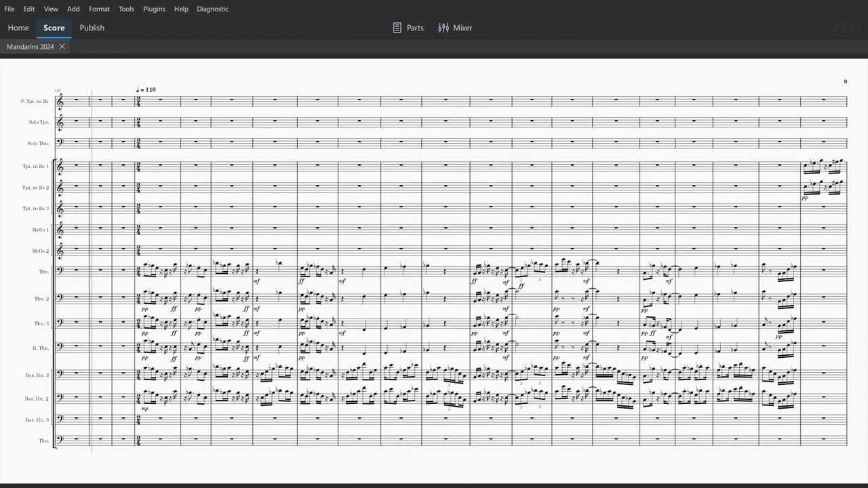Close the Mandarins 2024 score tab
Image resolution: width=868 pixels, height=488 pixels.
[x=62, y=47]
